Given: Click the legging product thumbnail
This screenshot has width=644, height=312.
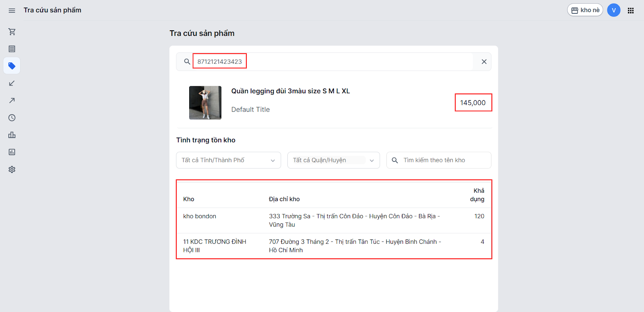Looking at the screenshot, I should pyautogui.click(x=205, y=102).
